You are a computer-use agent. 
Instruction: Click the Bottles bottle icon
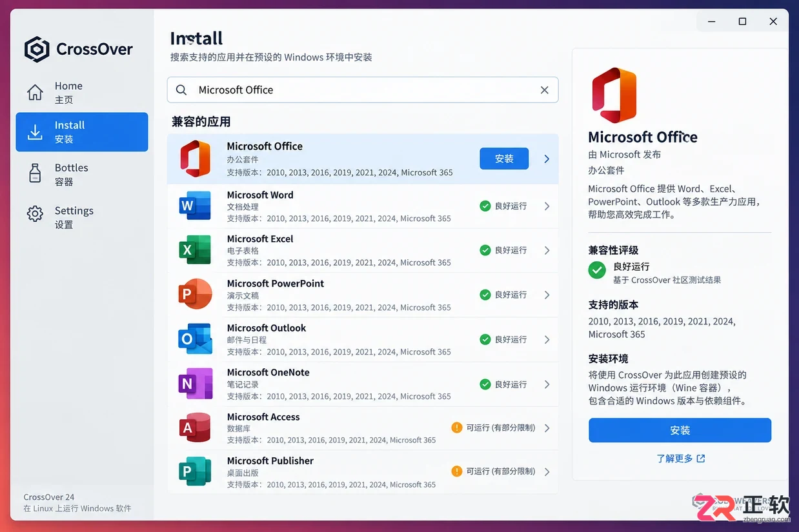(x=35, y=173)
